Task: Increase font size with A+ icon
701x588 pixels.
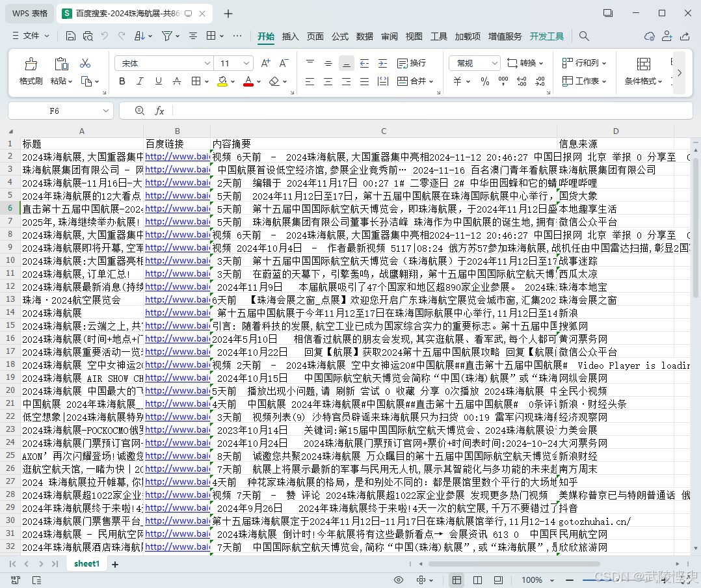Action: pyautogui.click(x=265, y=63)
